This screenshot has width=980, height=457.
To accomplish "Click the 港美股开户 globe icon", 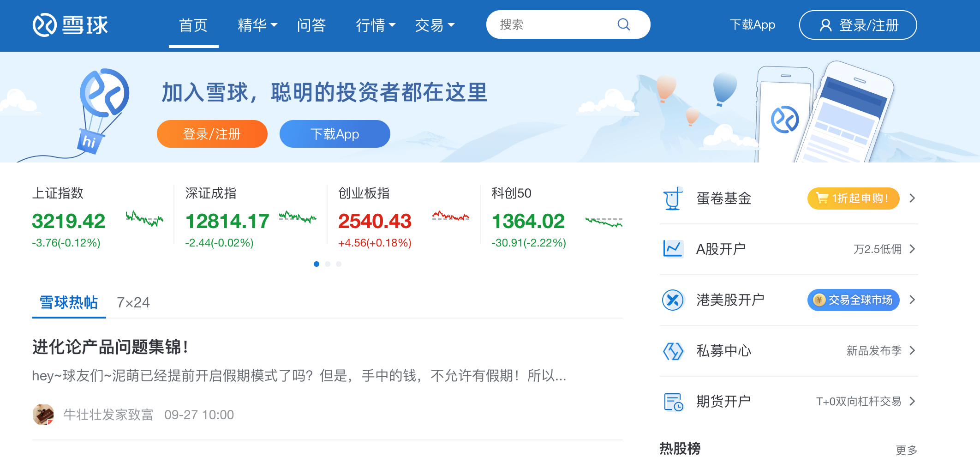I will tap(674, 300).
